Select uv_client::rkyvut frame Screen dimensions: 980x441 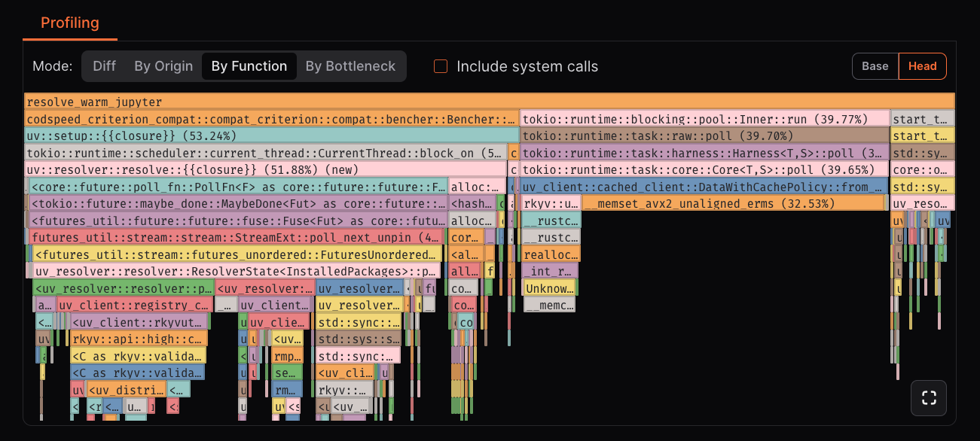point(138,322)
